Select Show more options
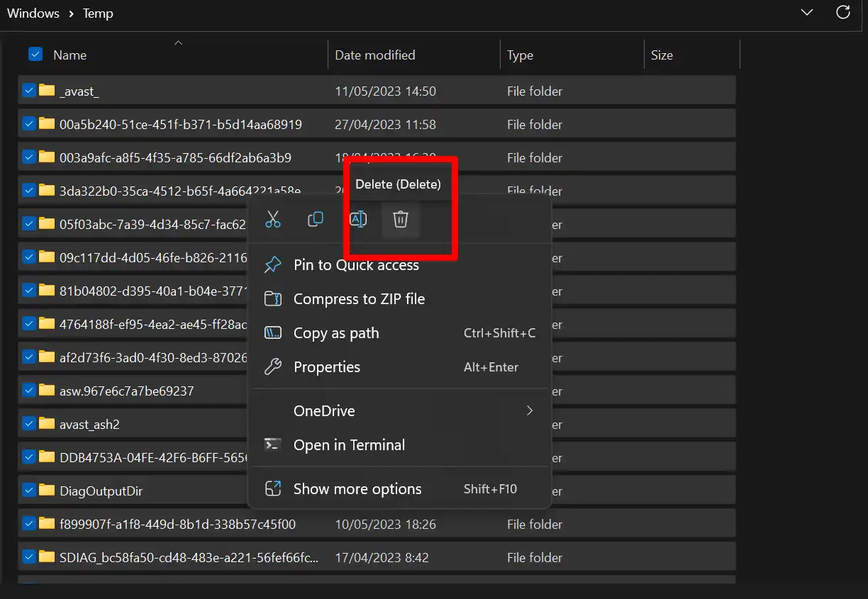Image resolution: width=868 pixels, height=599 pixels. pyautogui.click(x=401, y=489)
